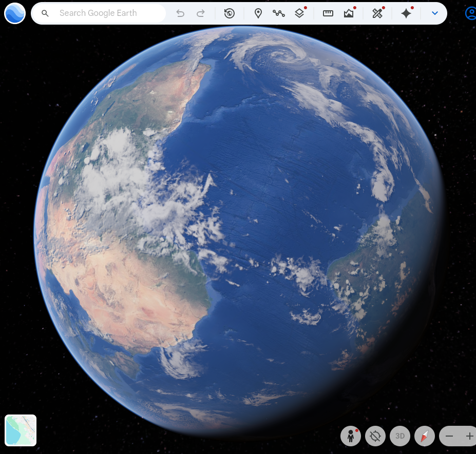Draw a path or polygon
Image resolution: width=476 pixels, height=454 pixels.
278,13
